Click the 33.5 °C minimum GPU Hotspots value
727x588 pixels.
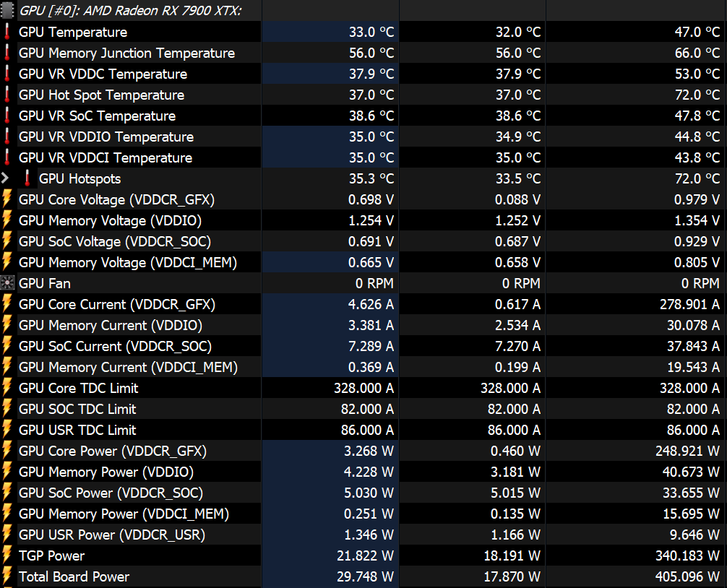click(x=518, y=178)
